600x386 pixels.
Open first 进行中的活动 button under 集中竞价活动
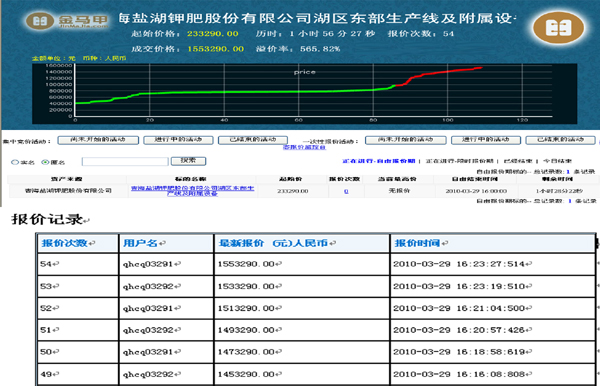(x=178, y=140)
